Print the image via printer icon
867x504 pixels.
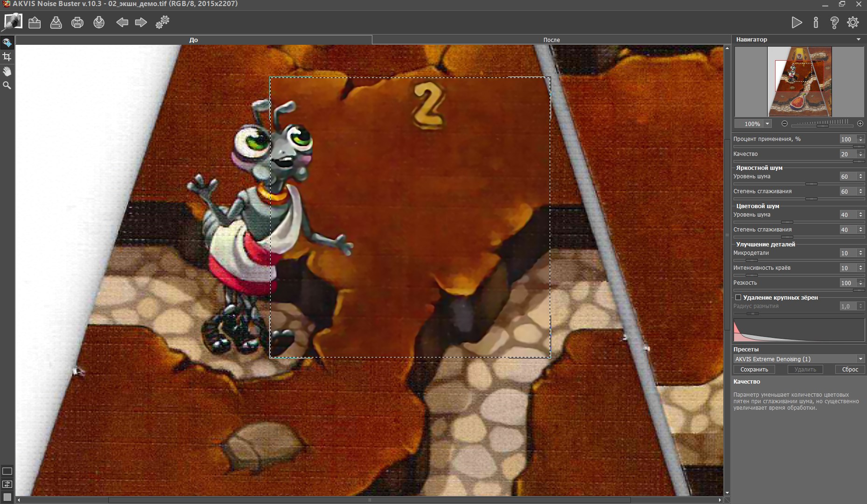coord(77,22)
